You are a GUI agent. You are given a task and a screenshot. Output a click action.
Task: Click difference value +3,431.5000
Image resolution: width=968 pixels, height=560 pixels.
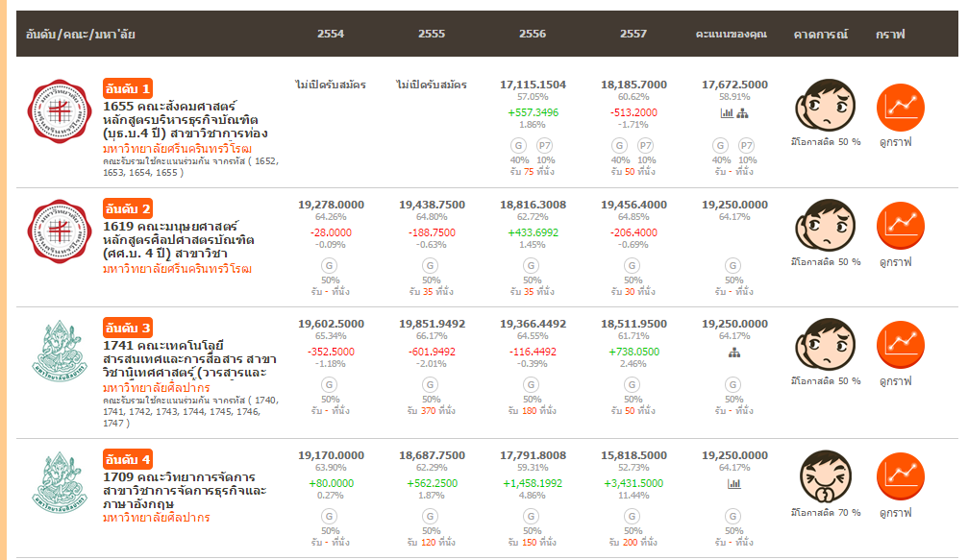(633, 483)
